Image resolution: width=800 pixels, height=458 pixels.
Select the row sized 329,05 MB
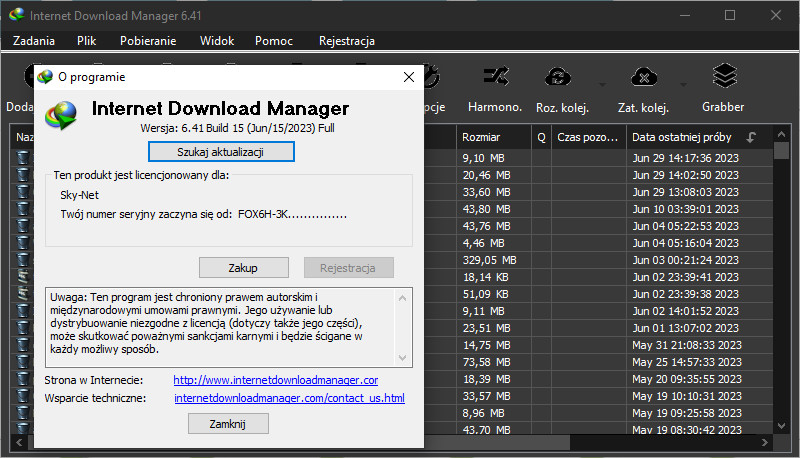[x=392, y=260]
